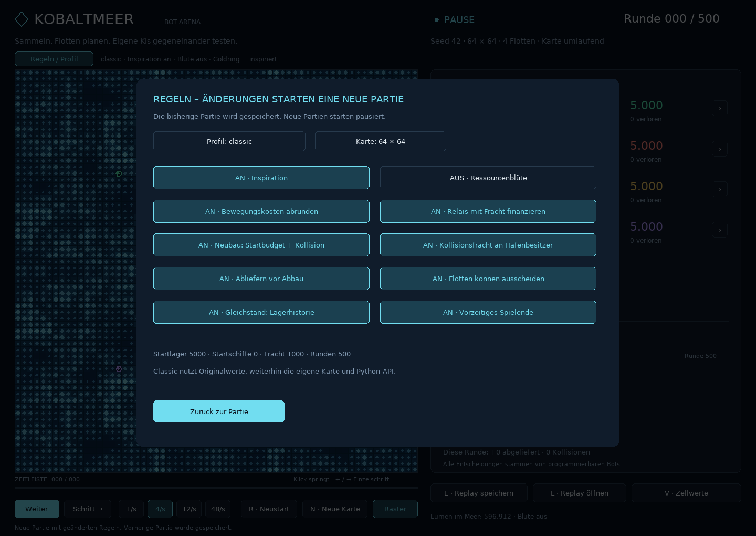Click the green 5.000 fleet score
This screenshot has width=756, height=536.
[x=646, y=105]
